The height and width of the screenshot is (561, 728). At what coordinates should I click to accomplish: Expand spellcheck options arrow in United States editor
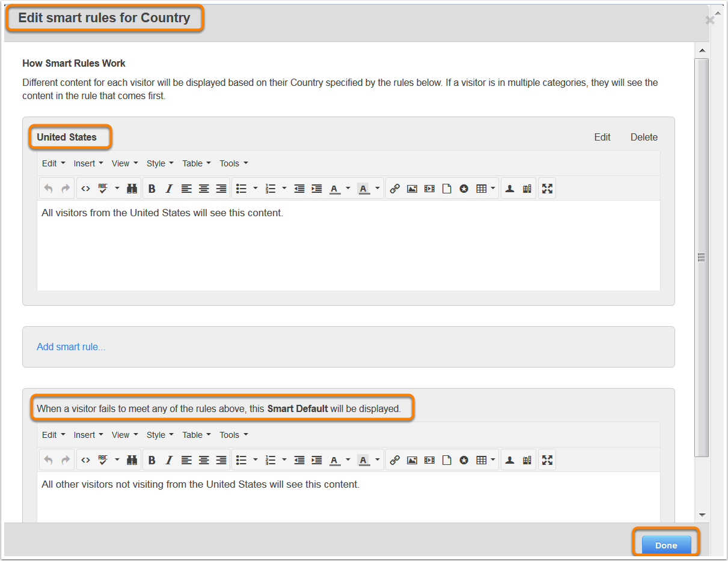click(x=117, y=189)
